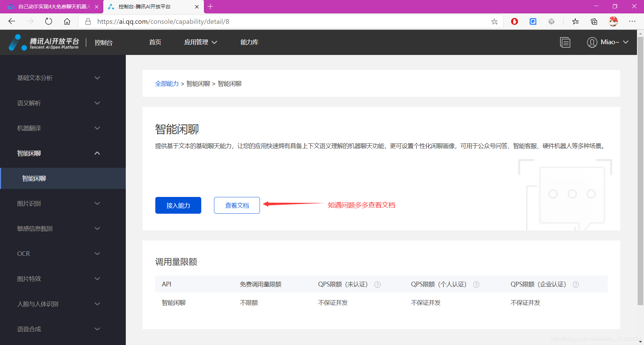
Task: Open the blue square extension icon
Action: (533, 21)
